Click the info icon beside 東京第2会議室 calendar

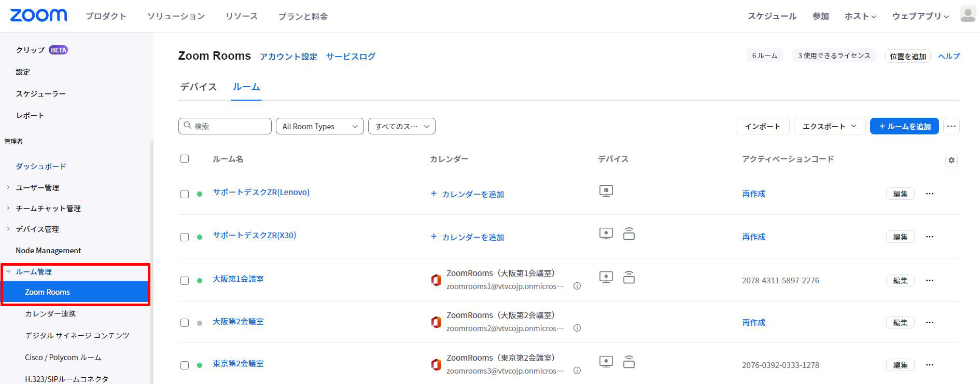577,371
